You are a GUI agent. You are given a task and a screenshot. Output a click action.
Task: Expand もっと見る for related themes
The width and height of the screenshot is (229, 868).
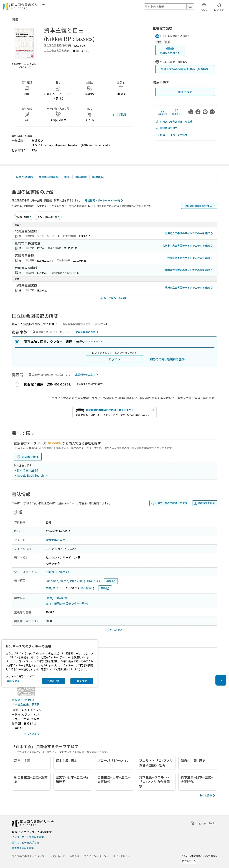click(207, 796)
